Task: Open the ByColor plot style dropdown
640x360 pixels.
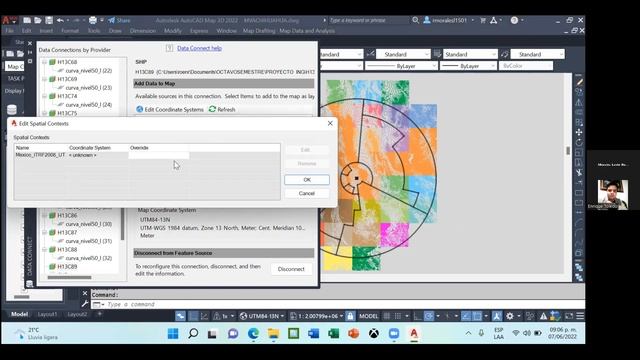Action: pos(526,66)
